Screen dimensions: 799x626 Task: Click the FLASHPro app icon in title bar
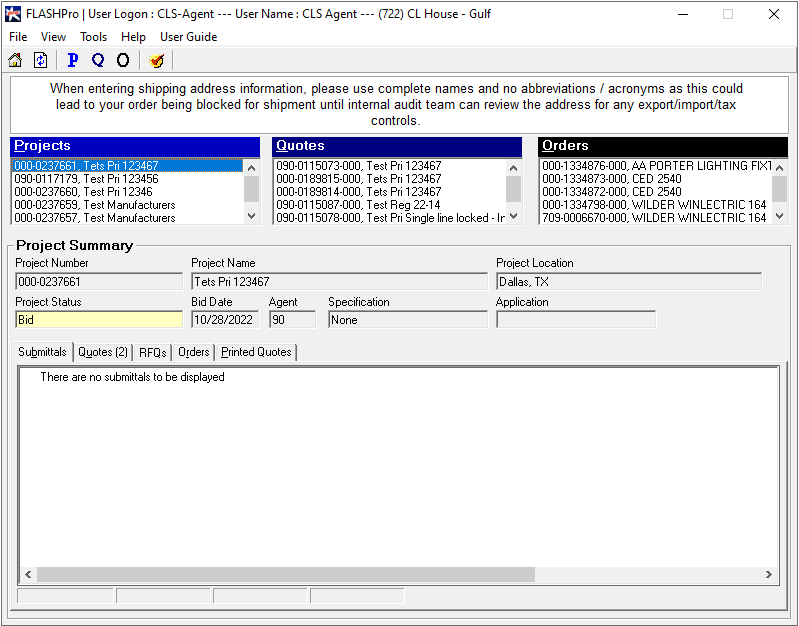[13, 14]
